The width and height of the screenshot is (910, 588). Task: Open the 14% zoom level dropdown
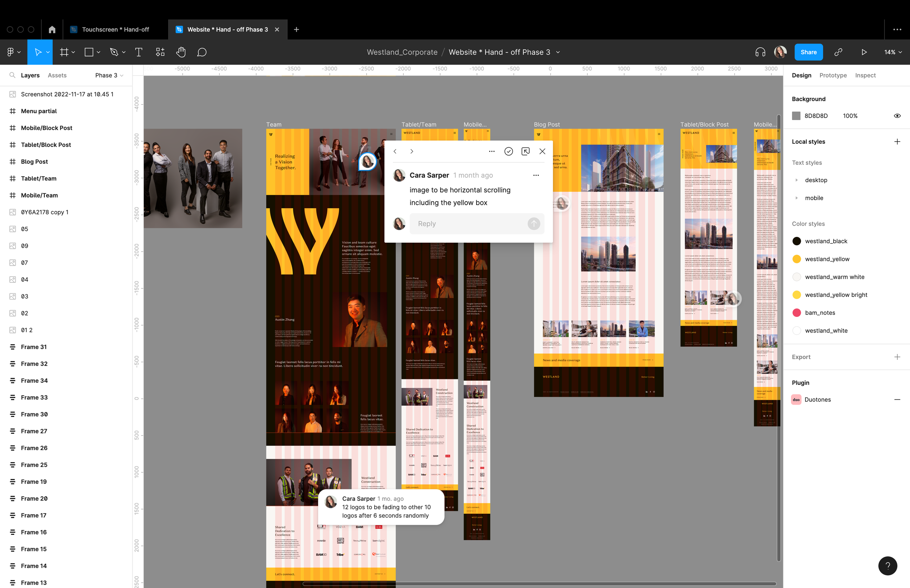[x=893, y=52]
